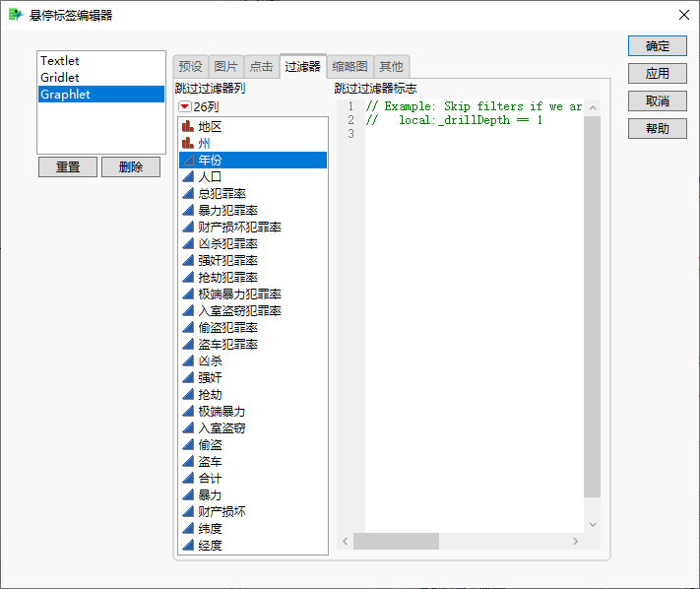Click the 确定 button
Image resolution: width=700 pixels, height=589 pixels.
(x=657, y=46)
